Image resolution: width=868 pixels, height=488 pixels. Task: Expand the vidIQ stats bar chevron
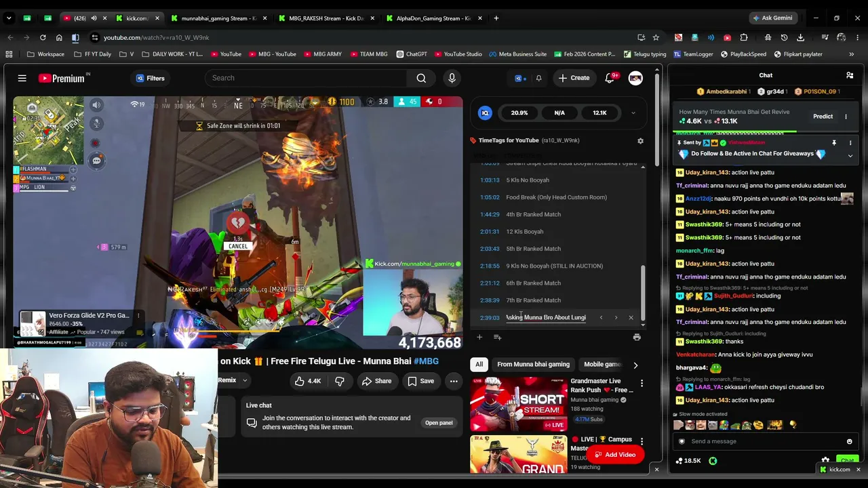[x=633, y=113]
